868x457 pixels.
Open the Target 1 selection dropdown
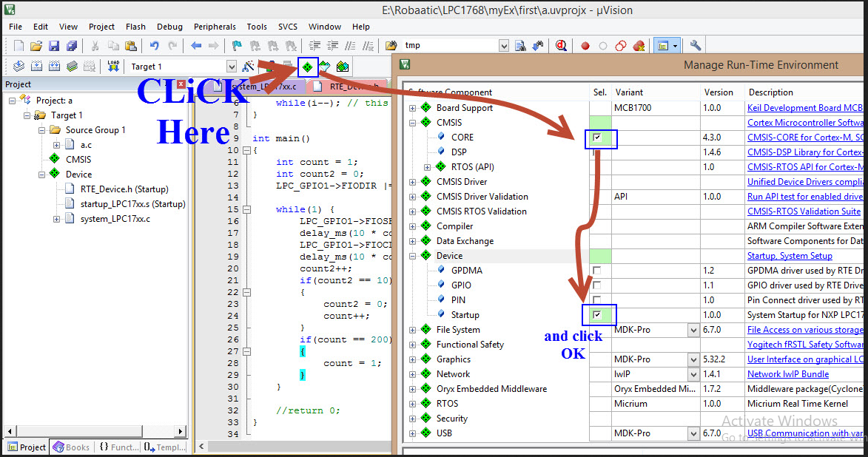coord(232,67)
